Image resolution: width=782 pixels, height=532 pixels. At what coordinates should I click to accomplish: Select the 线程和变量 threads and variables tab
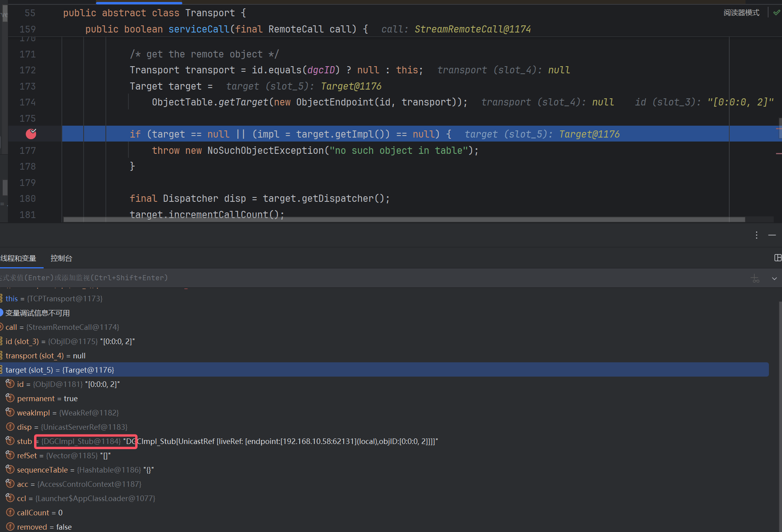tap(18, 258)
